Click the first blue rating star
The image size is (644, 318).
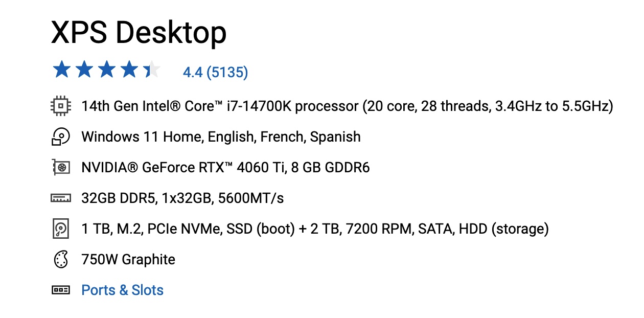tap(62, 70)
